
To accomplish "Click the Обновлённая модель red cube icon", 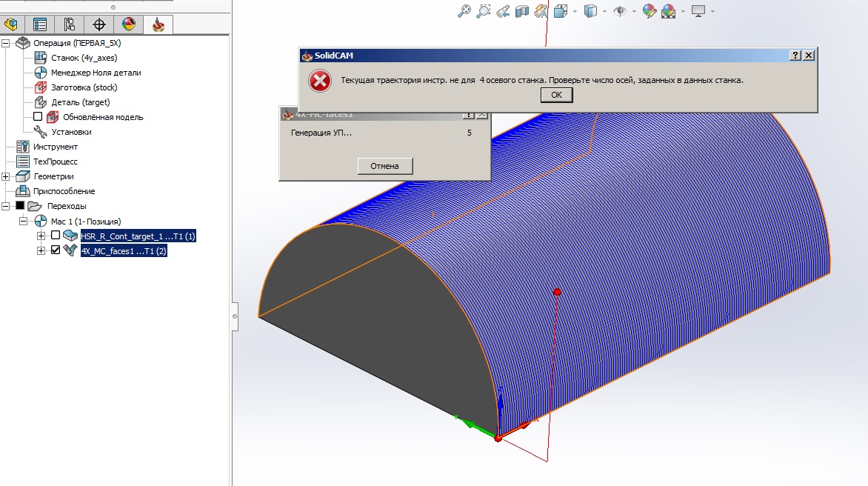I will (53, 117).
